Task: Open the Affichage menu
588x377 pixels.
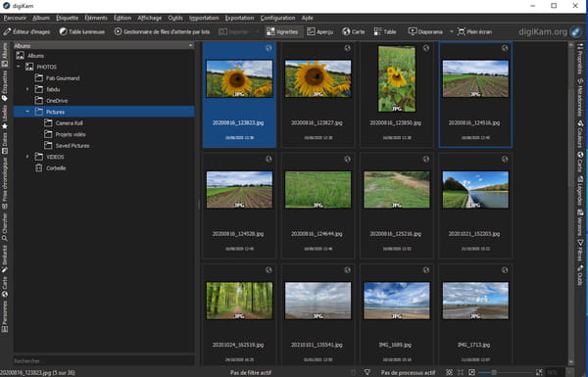Action: click(x=149, y=18)
